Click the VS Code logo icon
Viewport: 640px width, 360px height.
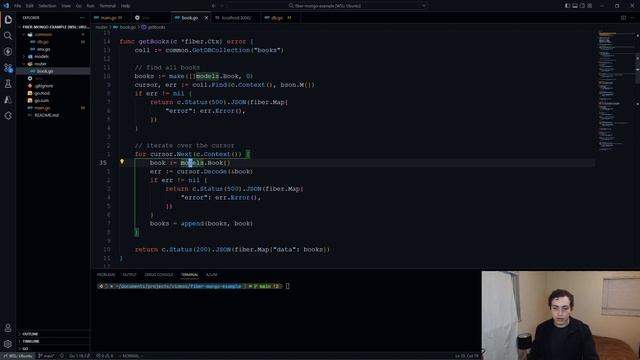[x=6, y=6]
